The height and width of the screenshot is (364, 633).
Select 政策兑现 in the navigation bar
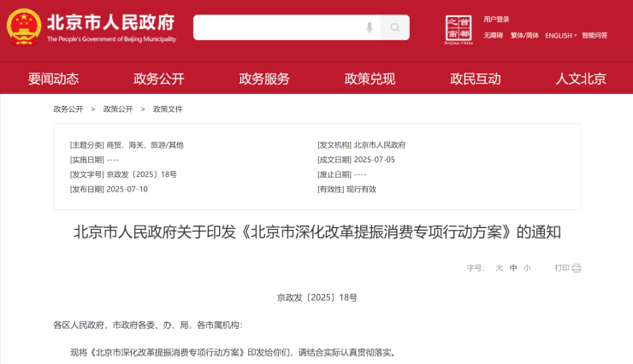pos(370,79)
